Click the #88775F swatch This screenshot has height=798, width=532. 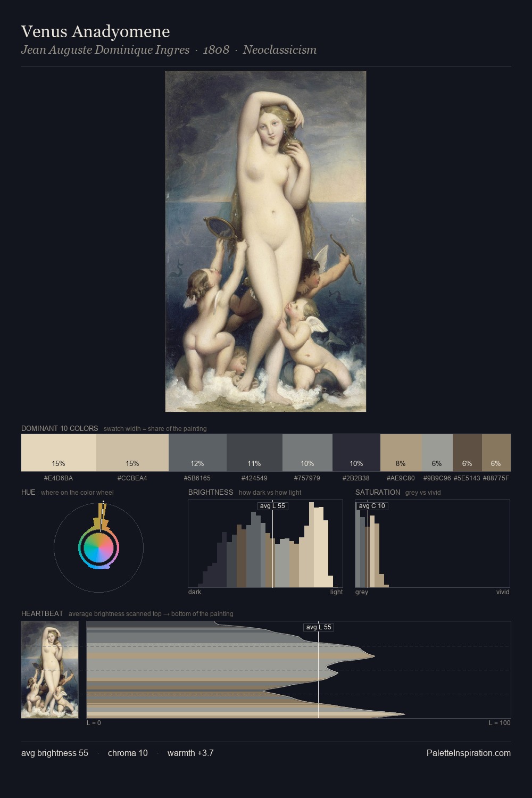click(x=496, y=453)
